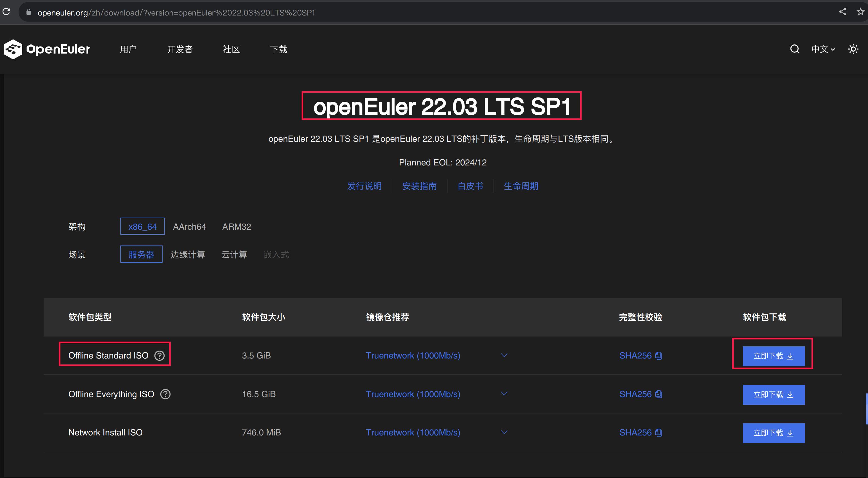The image size is (868, 478).
Task: Expand mirror list for Offline Everything ISO
Action: pos(504,394)
